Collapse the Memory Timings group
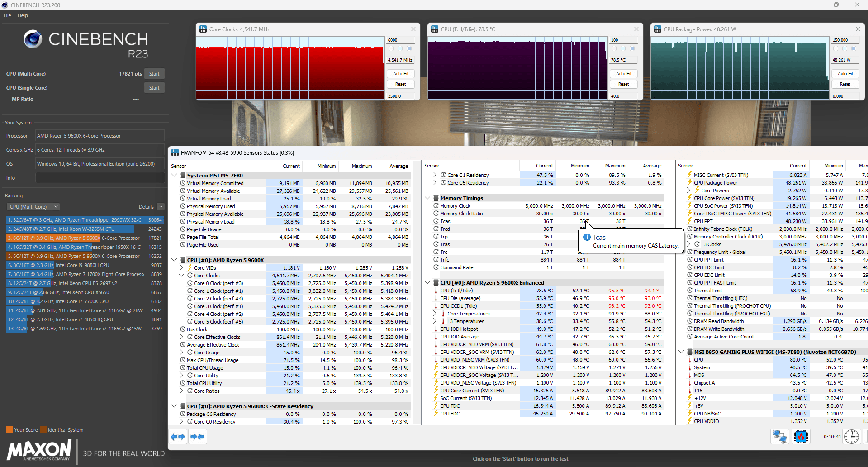The height and width of the screenshot is (467, 868). click(427, 198)
